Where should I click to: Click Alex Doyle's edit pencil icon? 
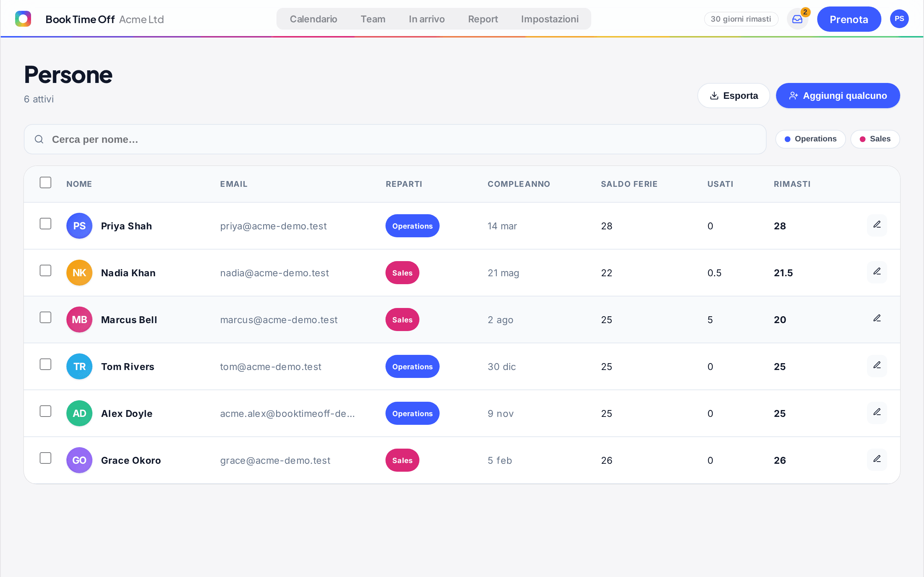click(x=877, y=413)
